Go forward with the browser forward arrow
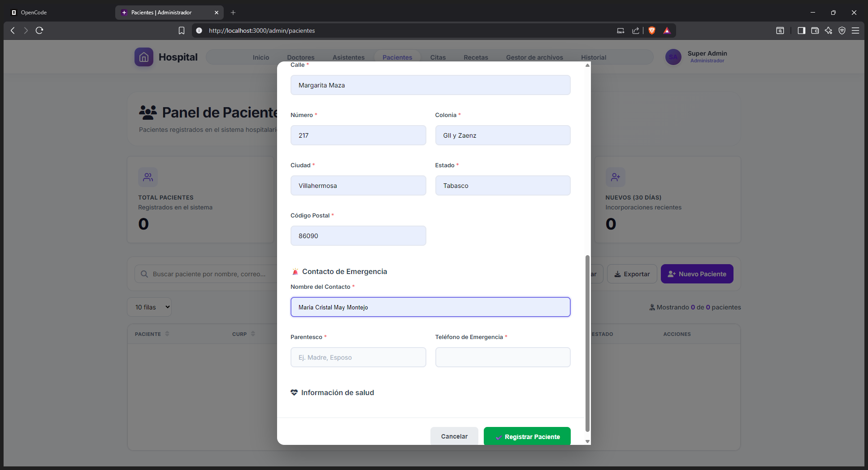This screenshot has width=868, height=470. [26, 30]
